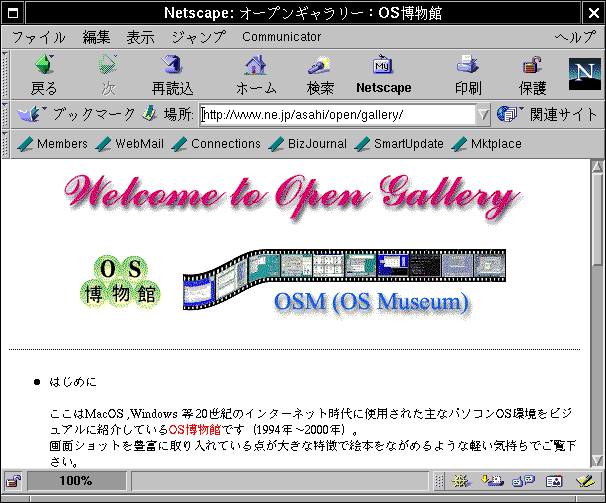Expand the location URL history dropdown
Viewport: 606px width, 503px height.
[x=483, y=114]
